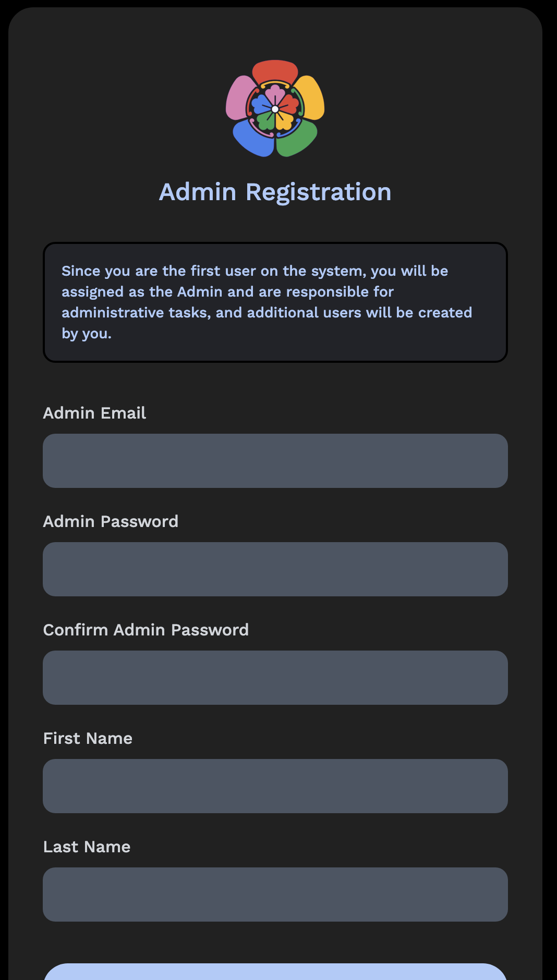
Task: Focus the Confirm Admin Password field
Action: [x=275, y=678]
